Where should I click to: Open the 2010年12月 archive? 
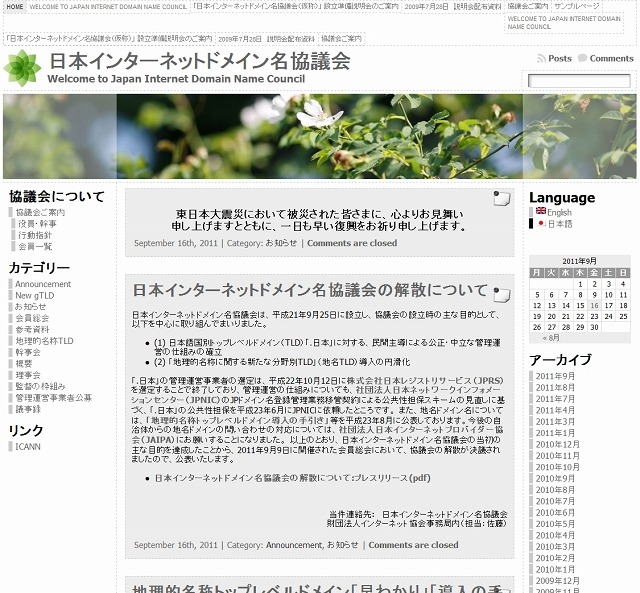click(558, 444)
